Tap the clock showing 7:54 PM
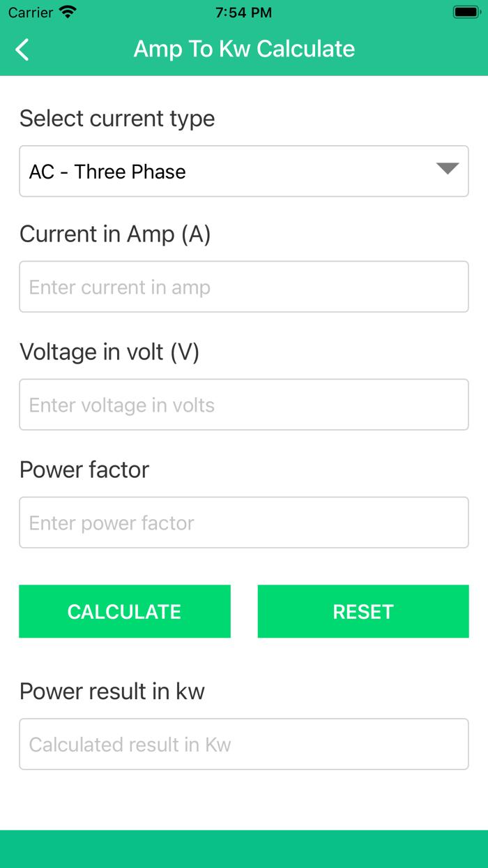This screenshot has height=868, width=488. [243, 11]
